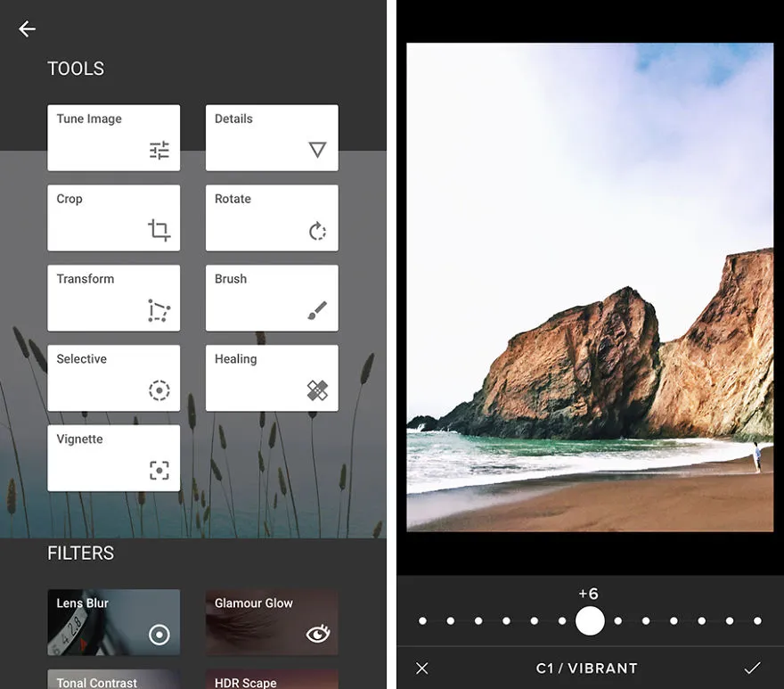This screenshot has width=784, height=689.
Task: Select the Crop tool icon
Action: pos(159,230)
